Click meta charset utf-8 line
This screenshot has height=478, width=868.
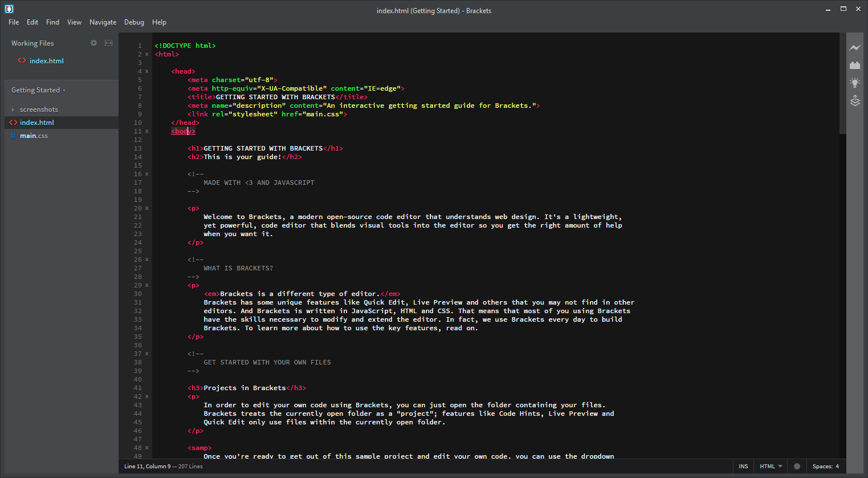tap(233, 80)
